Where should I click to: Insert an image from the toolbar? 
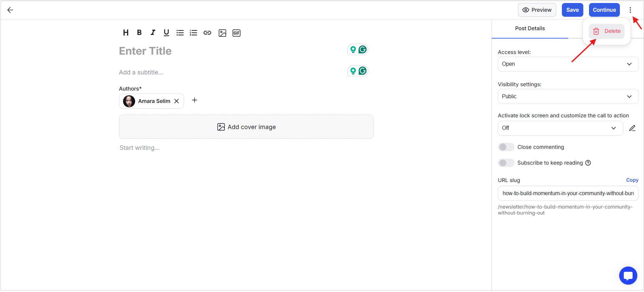pyautogui.click(x=222, y=33)
